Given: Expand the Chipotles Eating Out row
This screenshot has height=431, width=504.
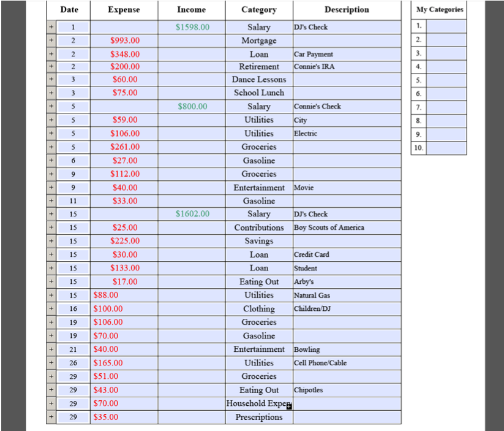Looking at the screenshot, I should click(51, 390).
